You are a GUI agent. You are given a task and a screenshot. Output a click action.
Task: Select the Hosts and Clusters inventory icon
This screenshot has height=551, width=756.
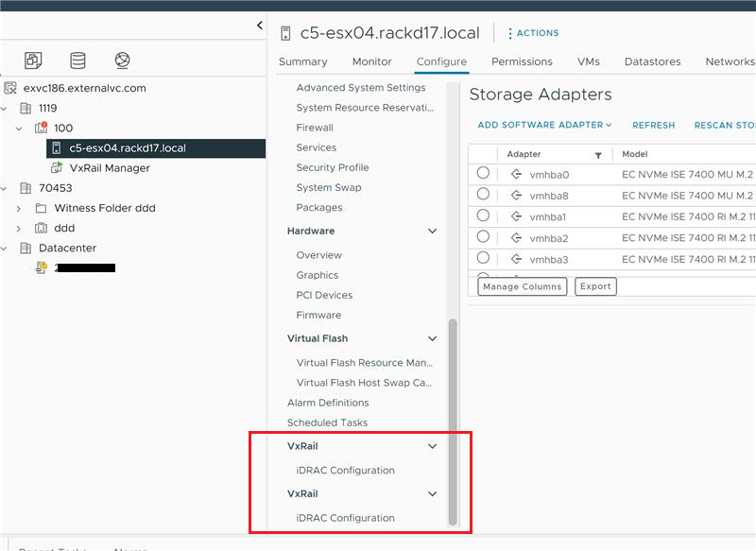34,60
